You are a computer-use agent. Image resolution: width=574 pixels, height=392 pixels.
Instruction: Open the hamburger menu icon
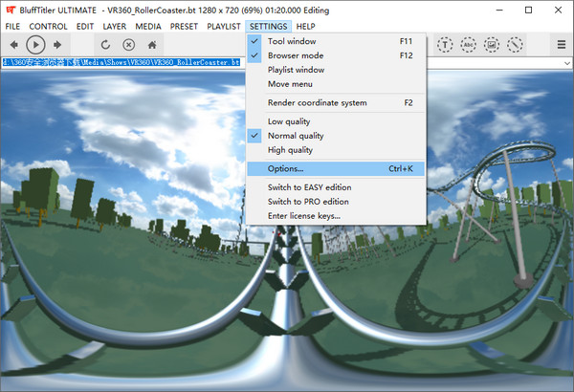coord(562,45)
